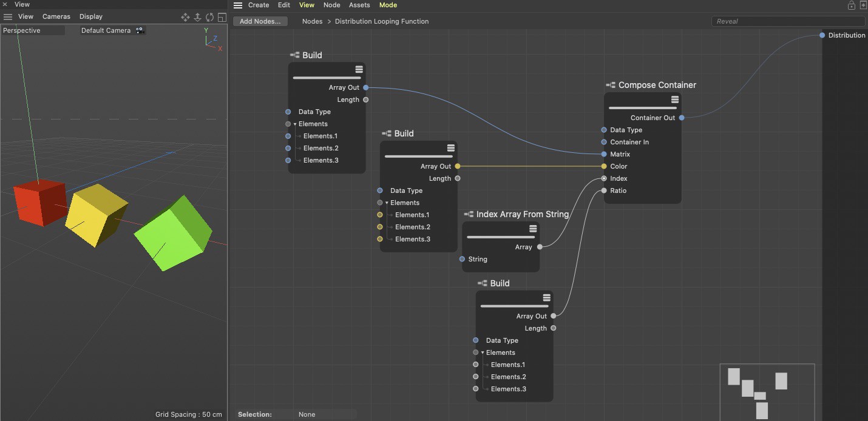The image size is (868, 421).
Task: Toggle the Array Out port of top Build node
Action: [365, 87]
